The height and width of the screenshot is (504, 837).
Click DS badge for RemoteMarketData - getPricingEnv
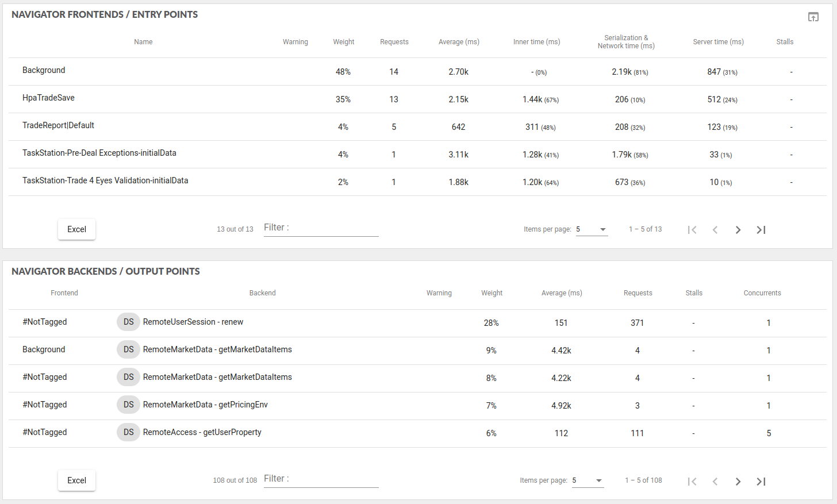[x=128, y=405]
